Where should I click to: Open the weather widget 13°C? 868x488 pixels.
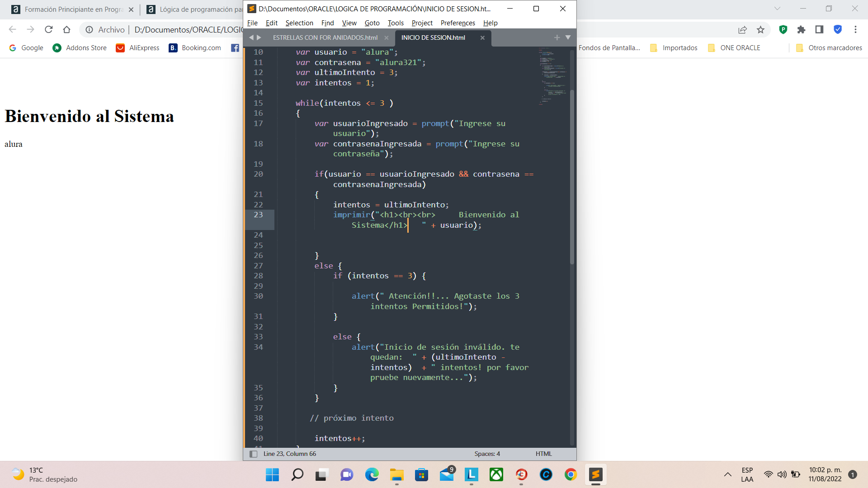point(45,475)
